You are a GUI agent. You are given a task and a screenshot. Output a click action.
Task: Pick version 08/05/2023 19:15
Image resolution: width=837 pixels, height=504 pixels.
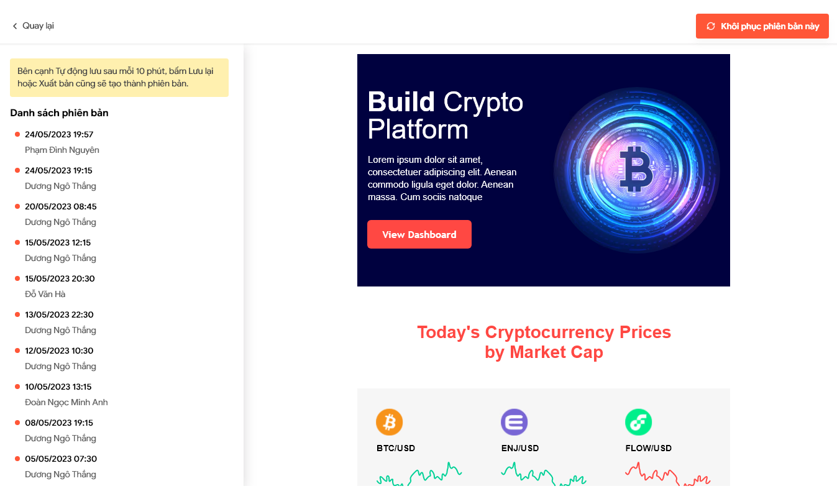point(61,430)
